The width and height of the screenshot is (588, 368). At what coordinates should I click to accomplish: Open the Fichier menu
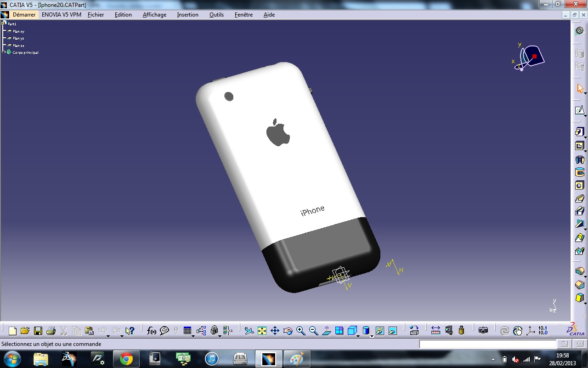coord(96,15)
